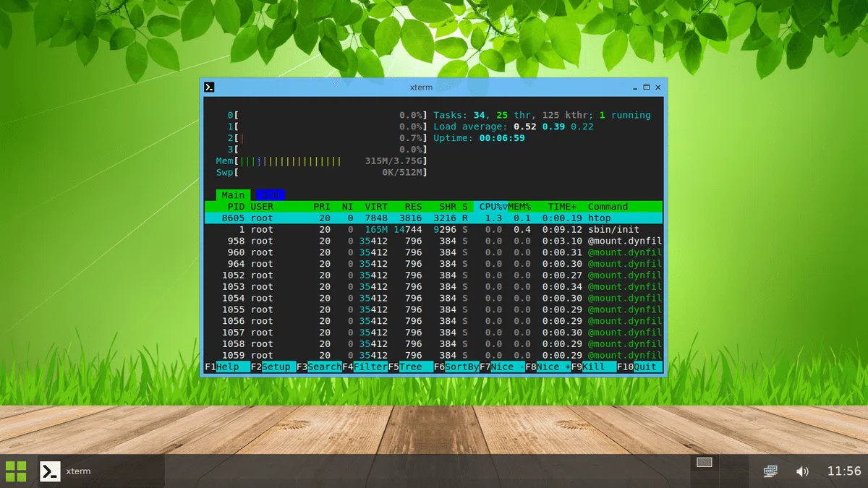Click the CPU 2 meter showing 0.7%
This screenshot has width=868, height=488.
[x=328, y=138]
